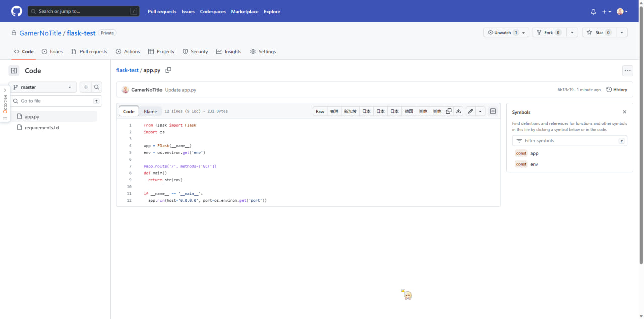Expand more edit options arrow

pos(480,111)
